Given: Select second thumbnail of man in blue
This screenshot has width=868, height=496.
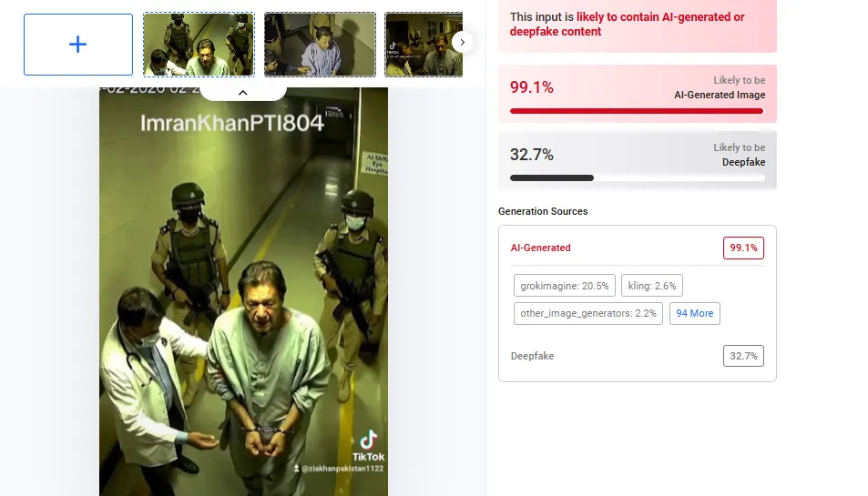Looking at the screenshot, I should 320,45.
